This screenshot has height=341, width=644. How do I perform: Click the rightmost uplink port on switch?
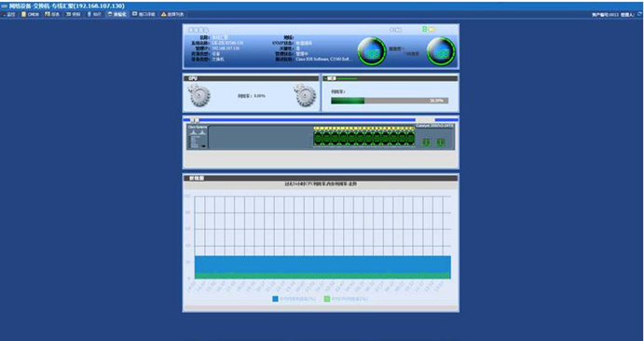tap(440, 143)
